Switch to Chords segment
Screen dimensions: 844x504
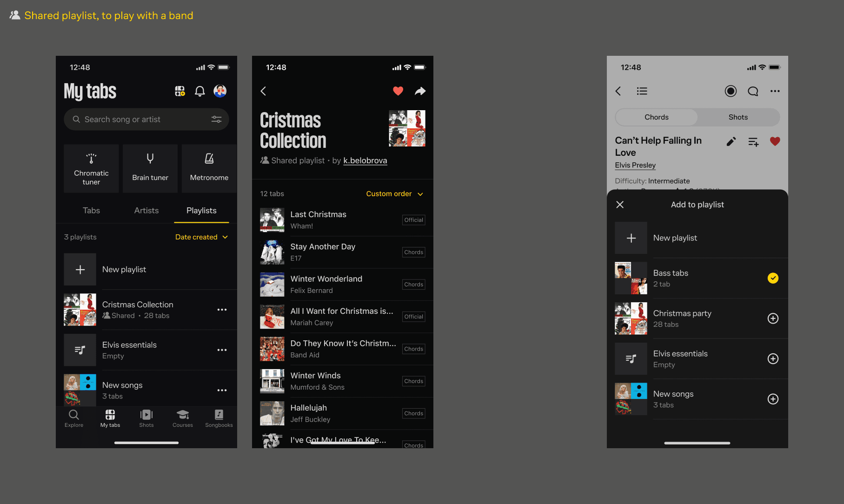pyautogui.click(x=657, y=117)
